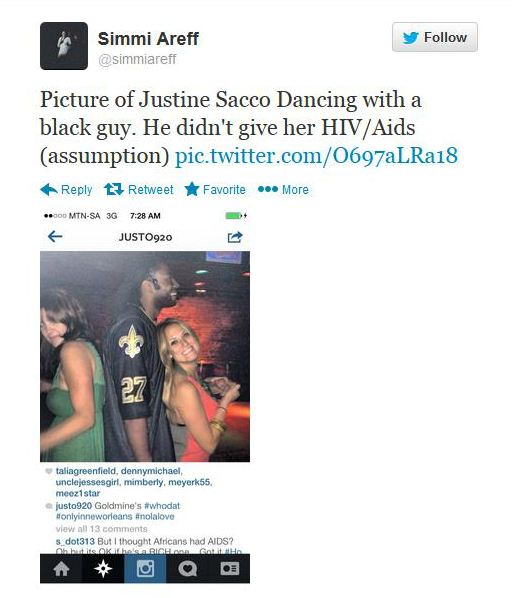Click the Reply arrow icon
This screenshot has height=598, width=512.
pyautogui.click(x=49, y=190)
